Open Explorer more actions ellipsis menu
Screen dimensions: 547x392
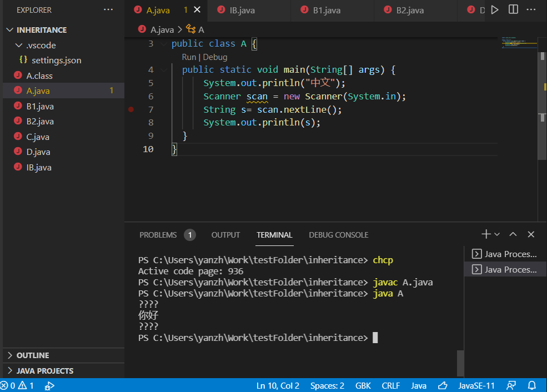point(108,10)
